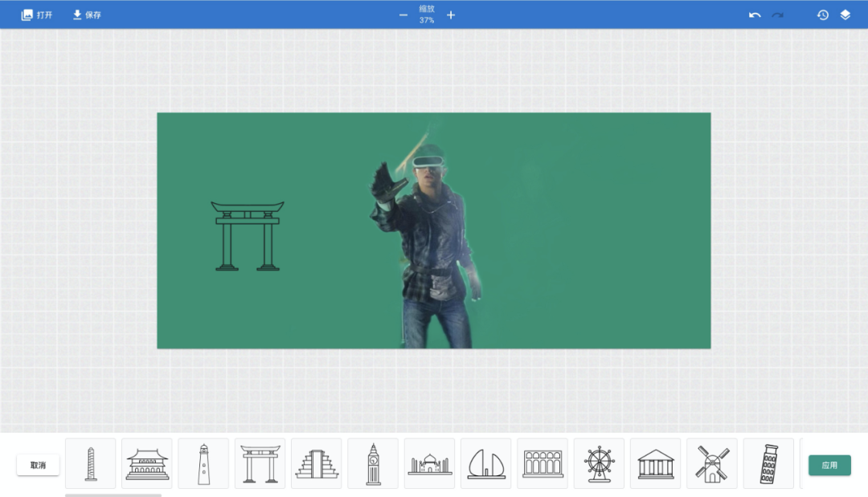The height and width of the screenshot is (497, 868).
Task: Choose the lighthouse sticker
Action: point(203,464)
